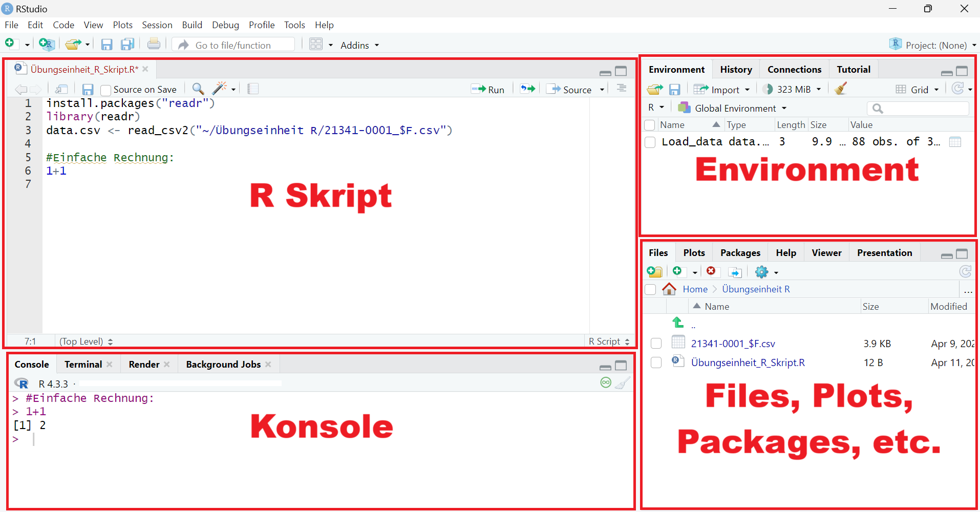Viewport: 980px width, 512px height.
Task: Click the Re-run previous code region icon
Action: [528, 89]
